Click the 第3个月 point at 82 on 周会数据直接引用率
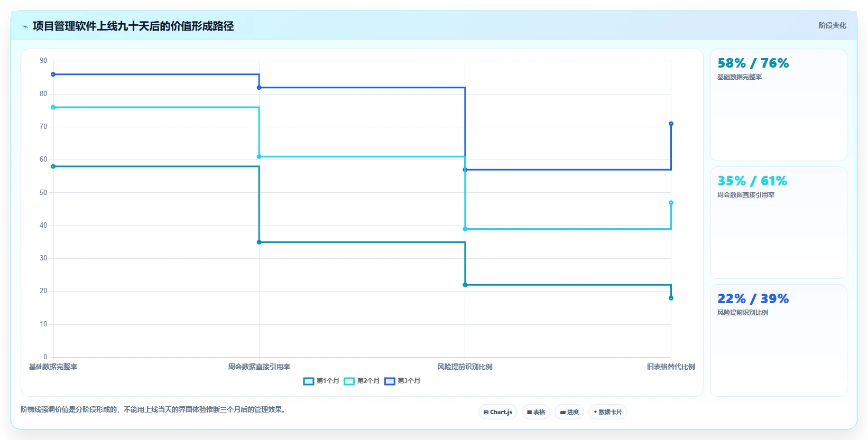The height and width of the screenshot is (440, 868). (259, 88)
